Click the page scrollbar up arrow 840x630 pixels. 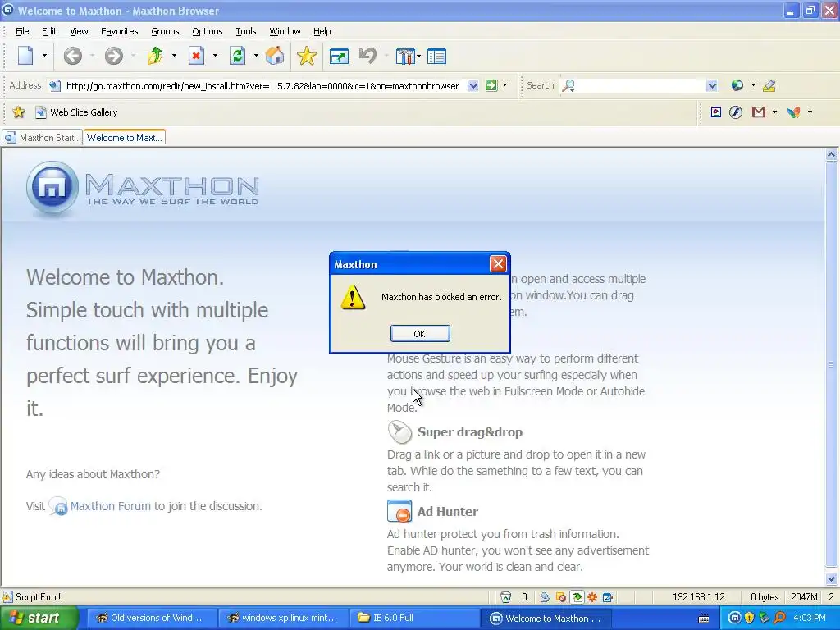(x=832, y=155)
